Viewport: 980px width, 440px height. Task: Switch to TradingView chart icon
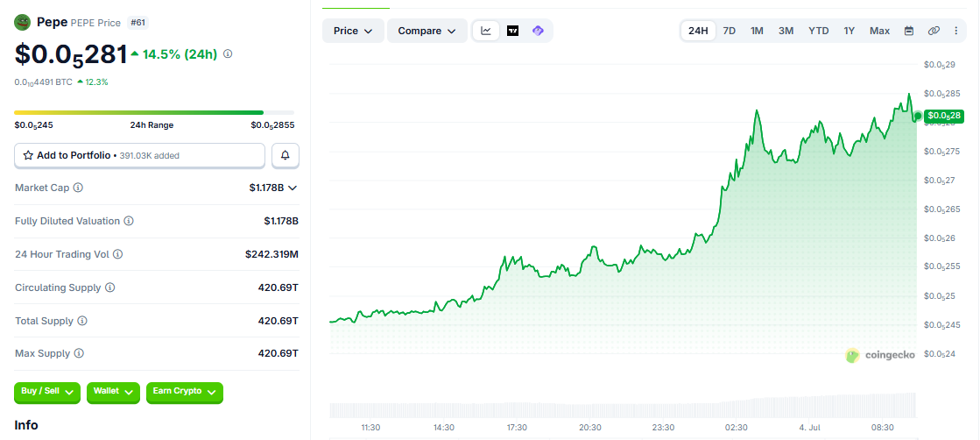tap(512, 31)
